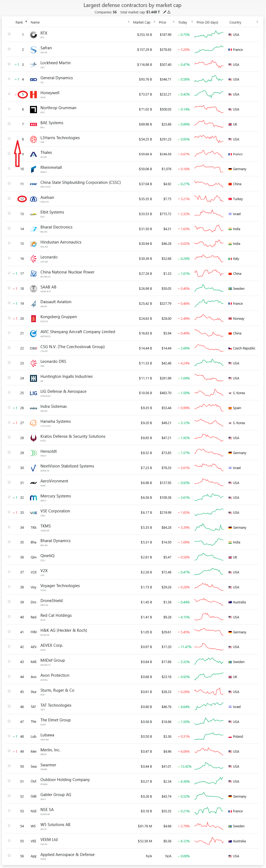This screenshot has height=868, width=266.
Task: Sort the table by Name column
Action: (x=35, y=22)
